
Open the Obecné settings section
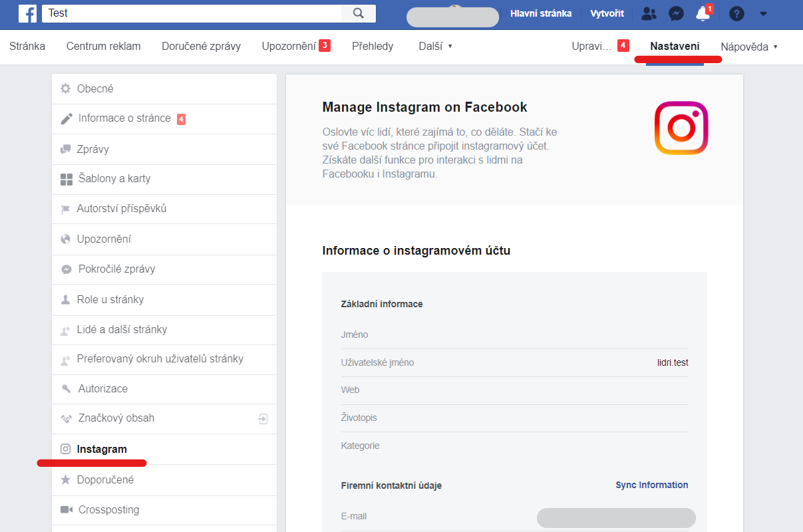[164, 88]
